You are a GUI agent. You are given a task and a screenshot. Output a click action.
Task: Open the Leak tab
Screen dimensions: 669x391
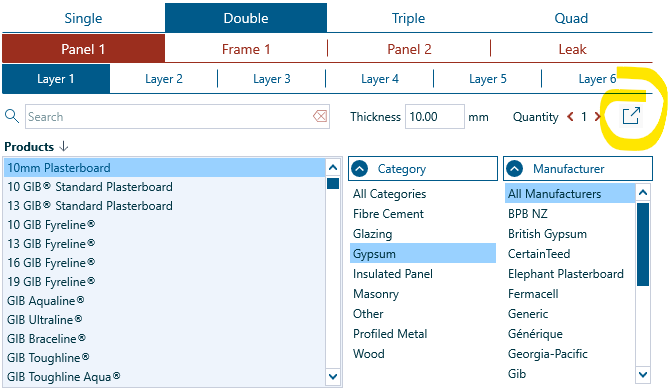tap(572, 49)
